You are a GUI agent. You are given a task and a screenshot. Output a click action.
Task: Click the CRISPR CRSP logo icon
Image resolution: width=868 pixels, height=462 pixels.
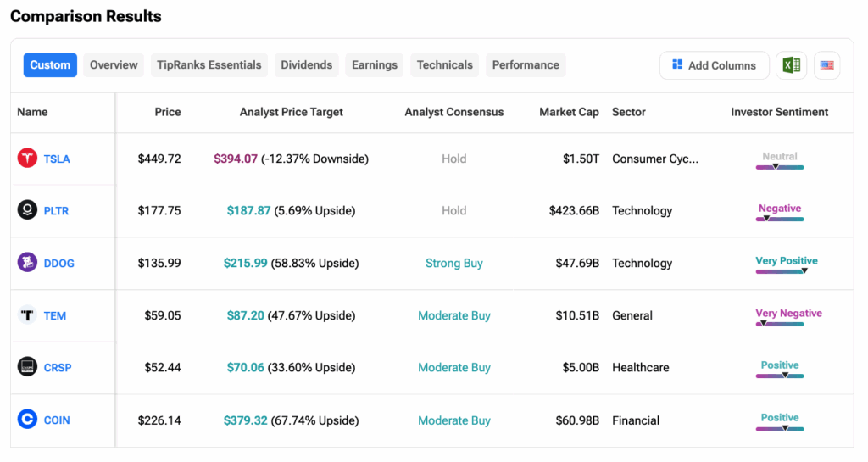pyautogui.click(x=27, y=367)
